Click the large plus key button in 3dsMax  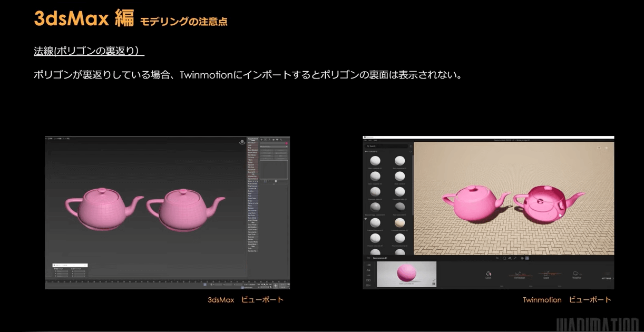276,285
